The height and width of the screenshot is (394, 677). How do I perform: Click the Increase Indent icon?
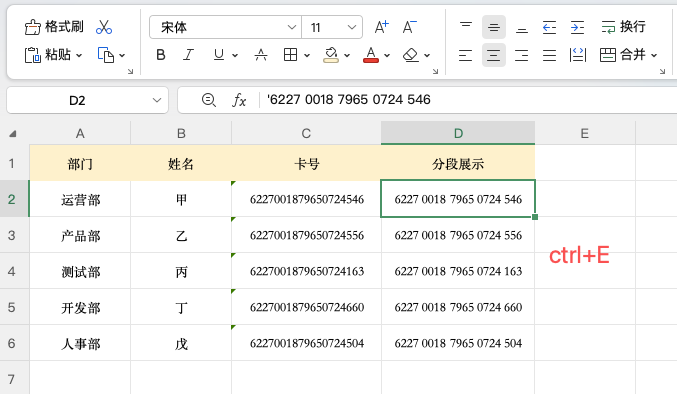tap(577, 27)
